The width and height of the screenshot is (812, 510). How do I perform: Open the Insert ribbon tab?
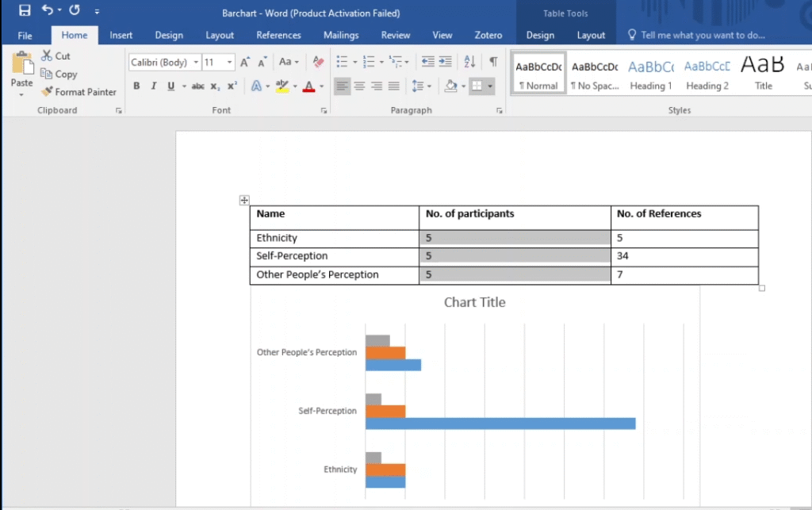(121, 35)
